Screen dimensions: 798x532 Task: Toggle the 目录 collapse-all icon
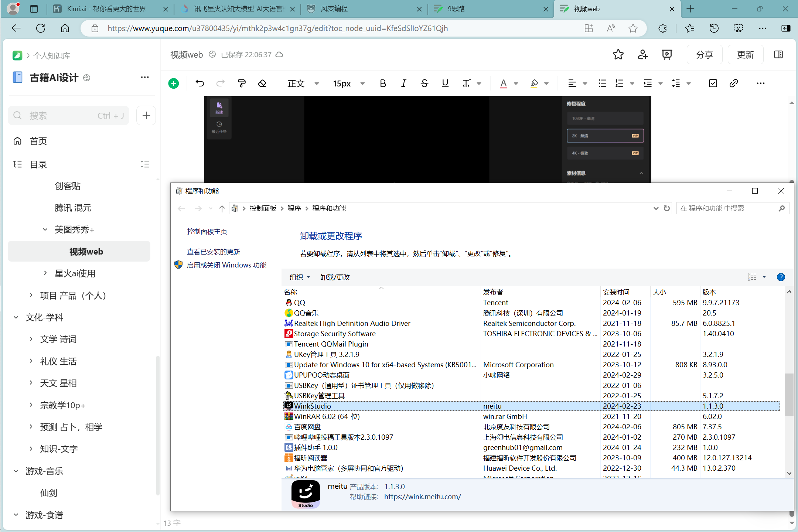tap(145, 164)
